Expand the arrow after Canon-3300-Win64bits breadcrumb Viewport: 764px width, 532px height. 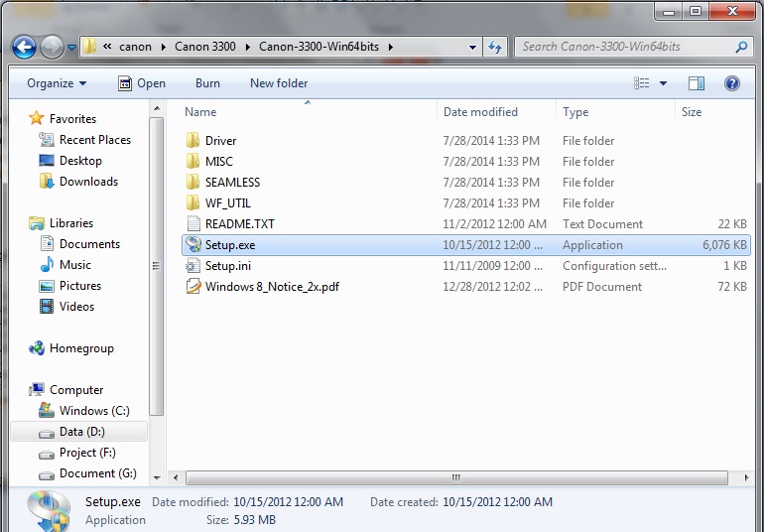[391, 47]
